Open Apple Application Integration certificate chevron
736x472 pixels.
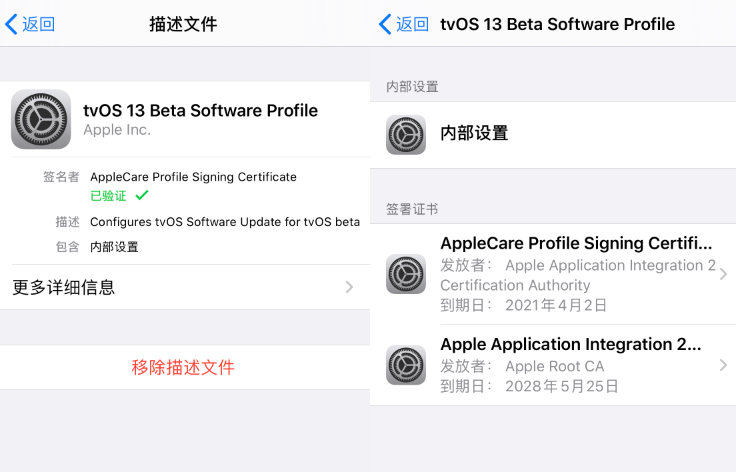(722, 365)
